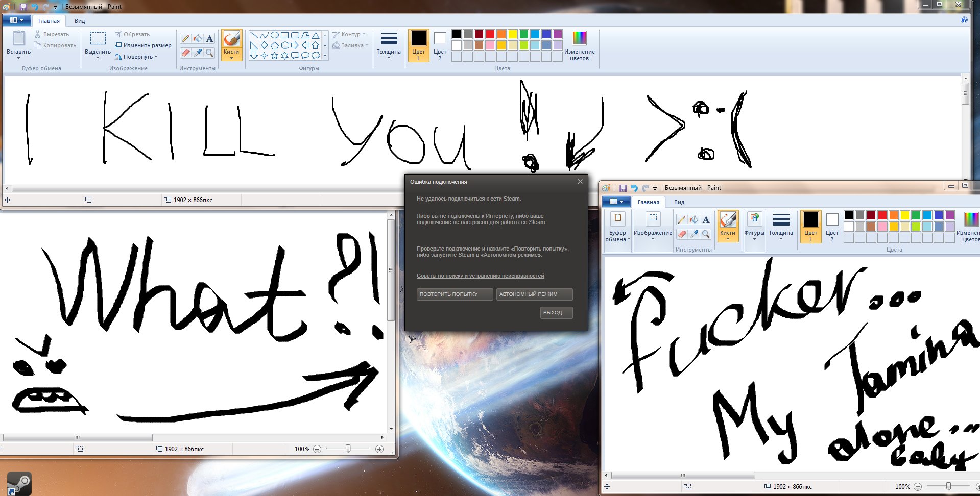Select the Down arrow shape in shapes gallery
980x496 pixels.
[254, 55]
